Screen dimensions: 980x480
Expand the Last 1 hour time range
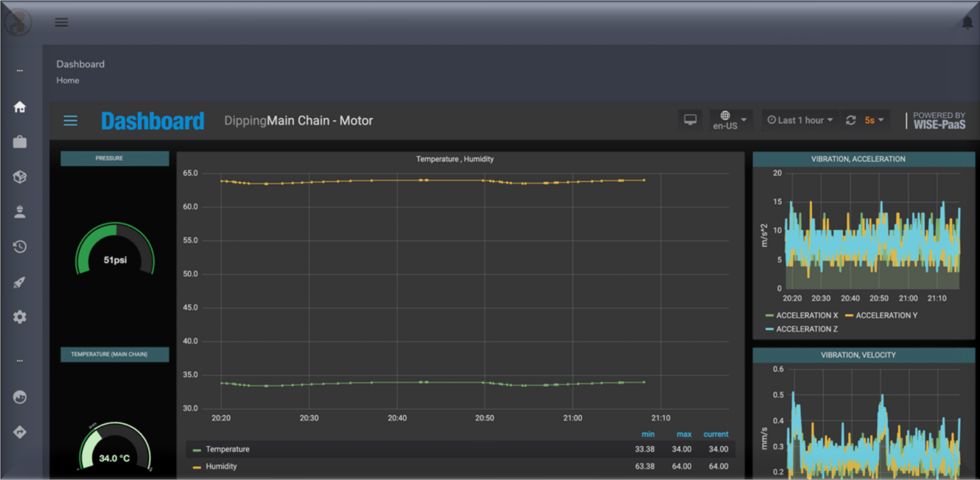coord(800,120)
